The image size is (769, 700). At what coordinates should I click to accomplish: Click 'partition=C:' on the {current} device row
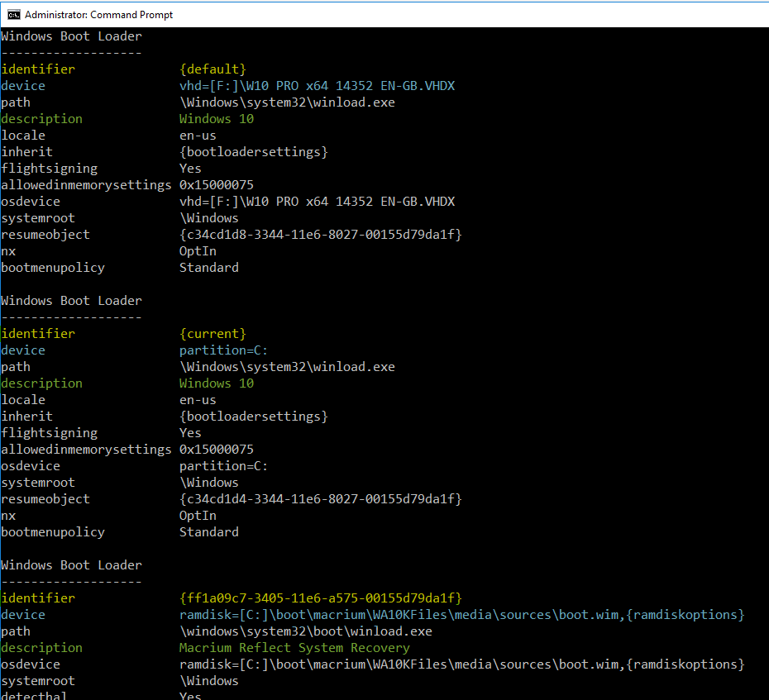(223, 350)
